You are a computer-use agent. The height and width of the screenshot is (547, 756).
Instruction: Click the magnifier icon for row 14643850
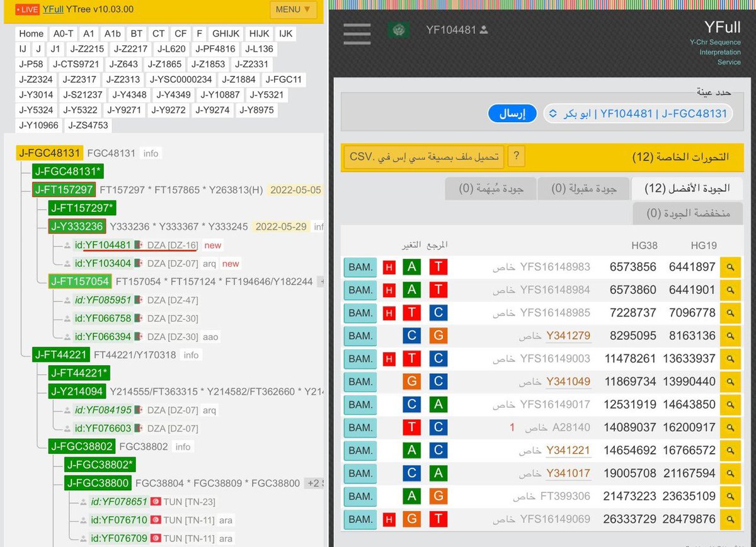click(x=730, y=404)
